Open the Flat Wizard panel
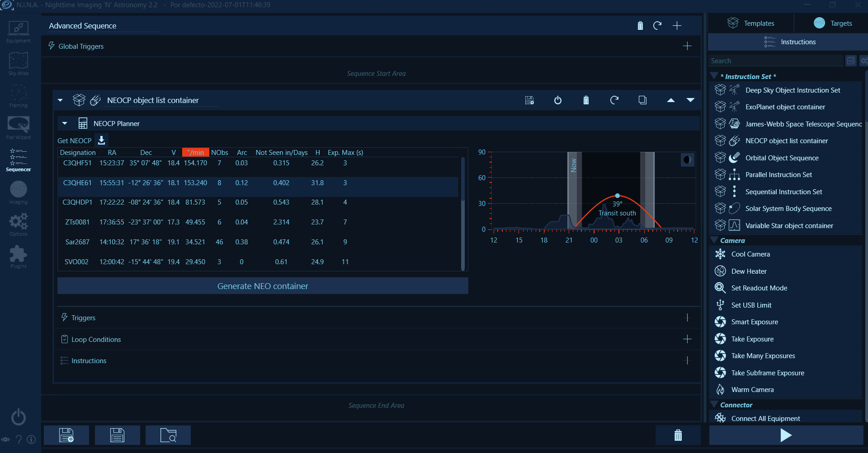This screenshot has height=453, width=868. (18, 127)
